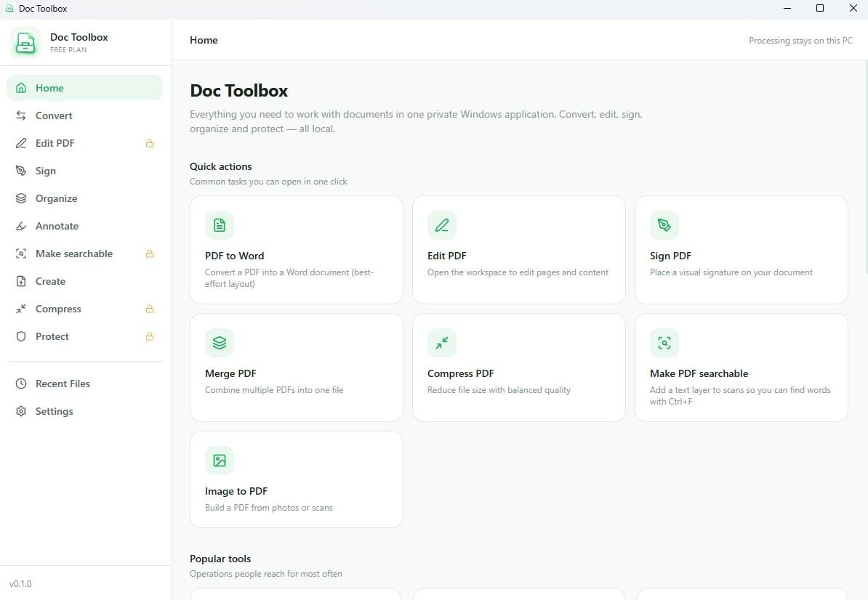The width and height of the screenshot is (868, 600).
Task: Click the Processing stays on this PC text
Action: (x=800, y=41)
